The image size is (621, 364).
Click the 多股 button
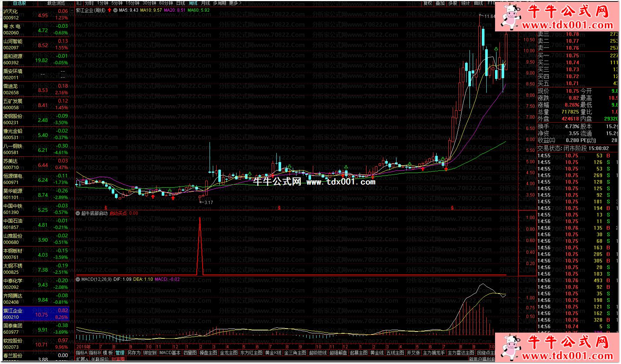(x=453, y=3)
